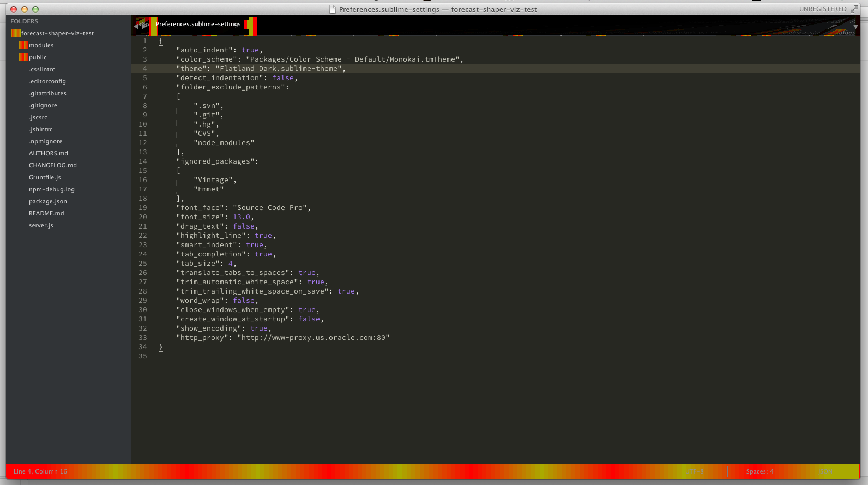
Task: Click the "detect_indentation" setting key
Action: [220, 78]
